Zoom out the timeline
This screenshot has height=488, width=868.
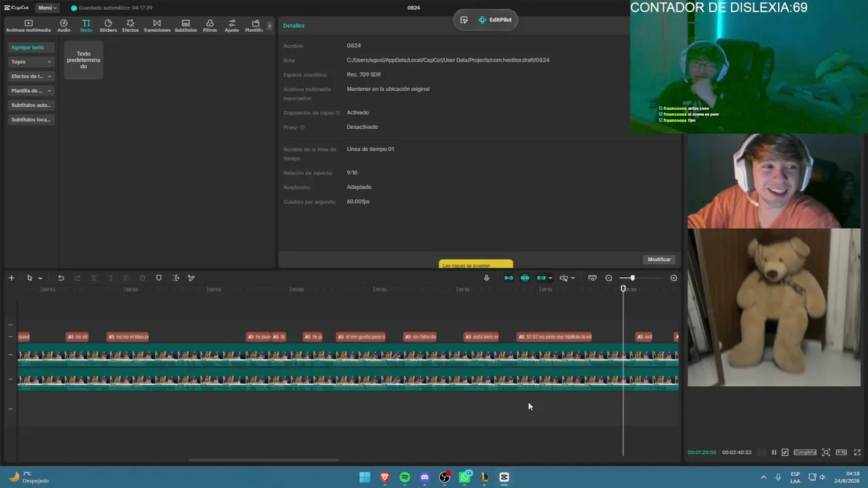click(x=608, y=278)
